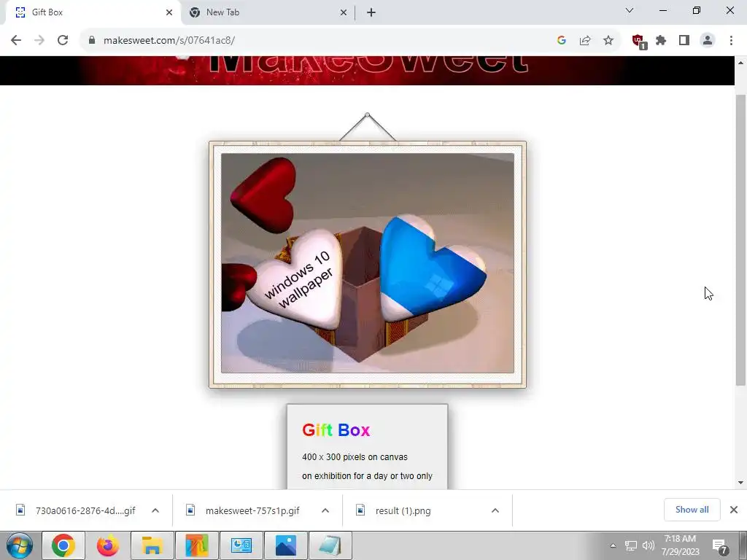Click the page vertical scrollbar thumb
The width and height of the screenshot is (747, 560).
click(740, 239)
